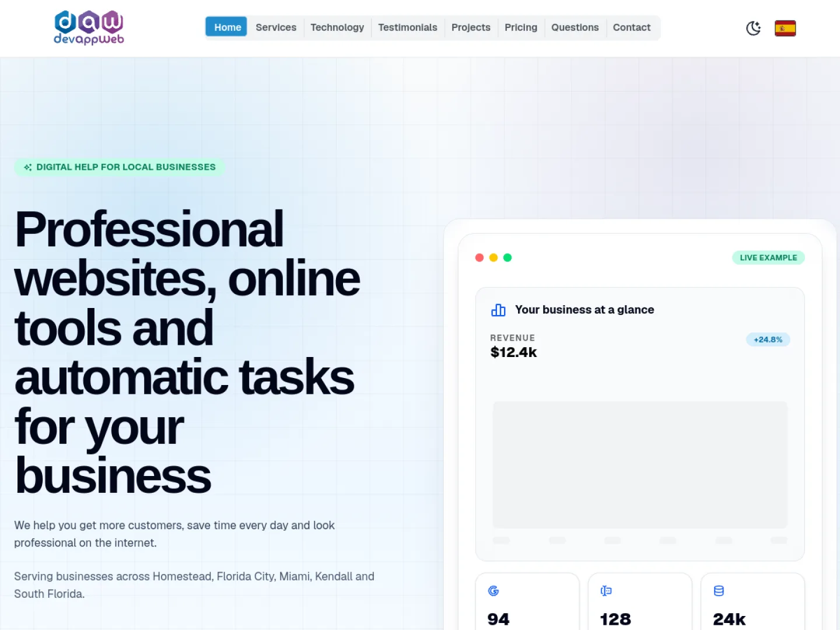Open the Home nav tab
This screenshot has height=630, width=840.
click(x=226, y=27)
